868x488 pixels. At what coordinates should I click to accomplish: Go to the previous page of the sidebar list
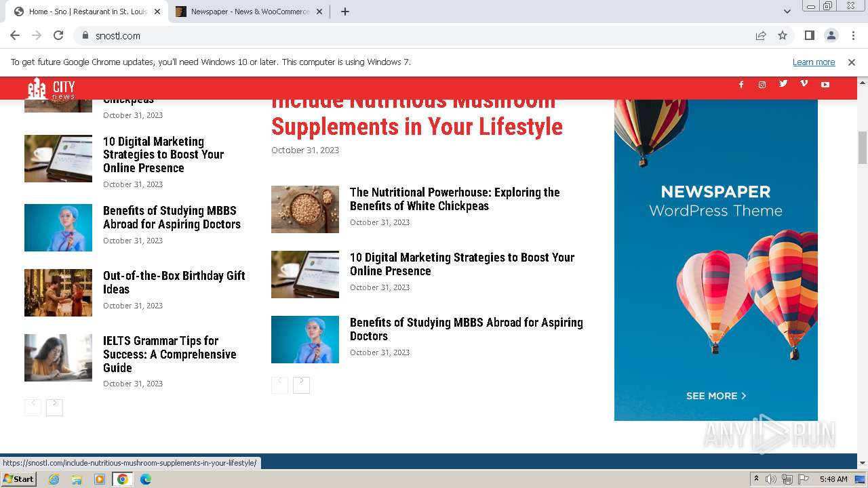[33, 407]
